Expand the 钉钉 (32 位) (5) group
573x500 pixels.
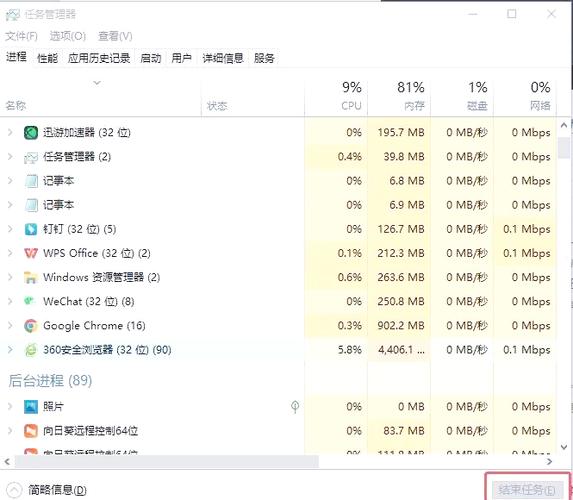(x=10, y=229)
